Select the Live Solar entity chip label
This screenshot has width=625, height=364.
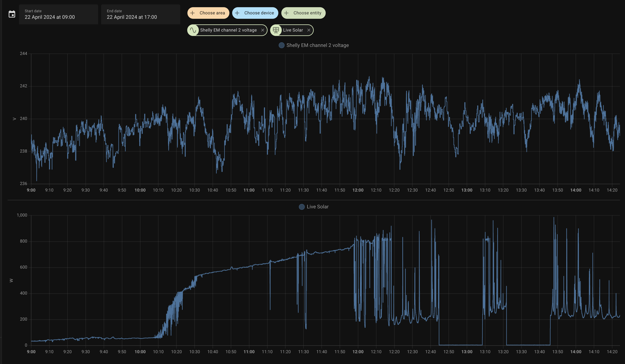[293, 30]
